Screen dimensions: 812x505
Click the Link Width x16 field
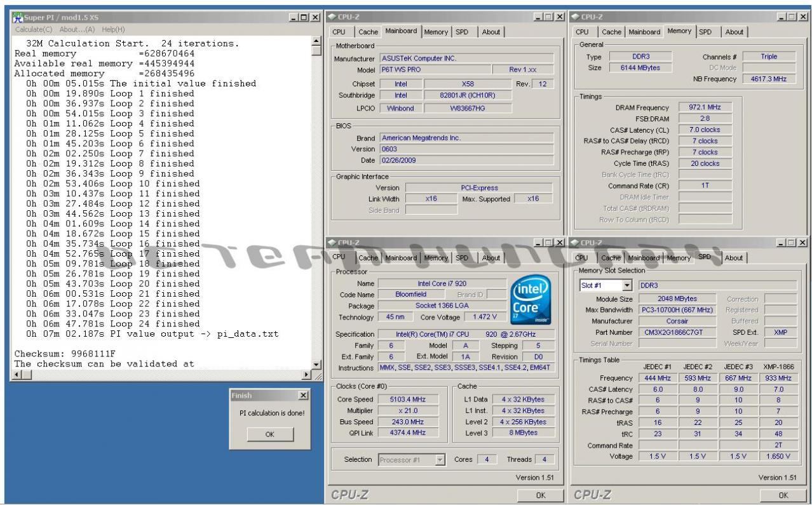pyautogui.click(x=431, y=199)
